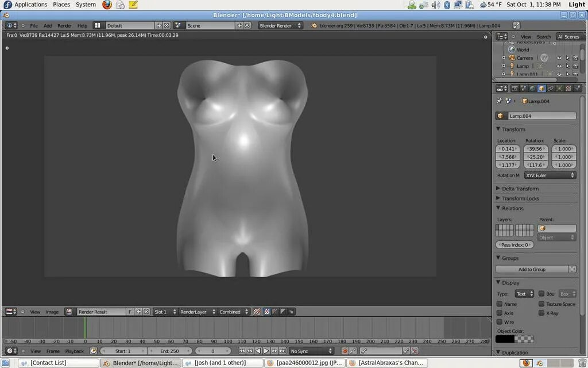Click the black Object Color swatch
The image size is (588, 368).
click(x=505, y=339)
